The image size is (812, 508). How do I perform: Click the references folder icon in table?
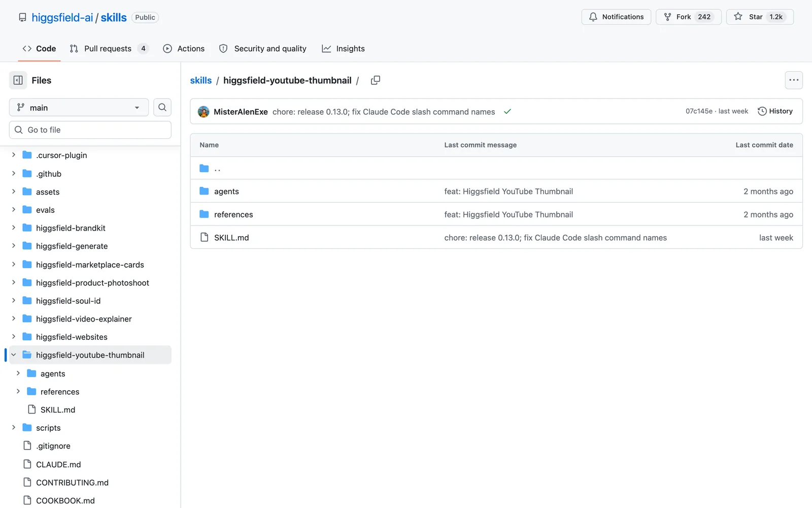coord(204,214)
